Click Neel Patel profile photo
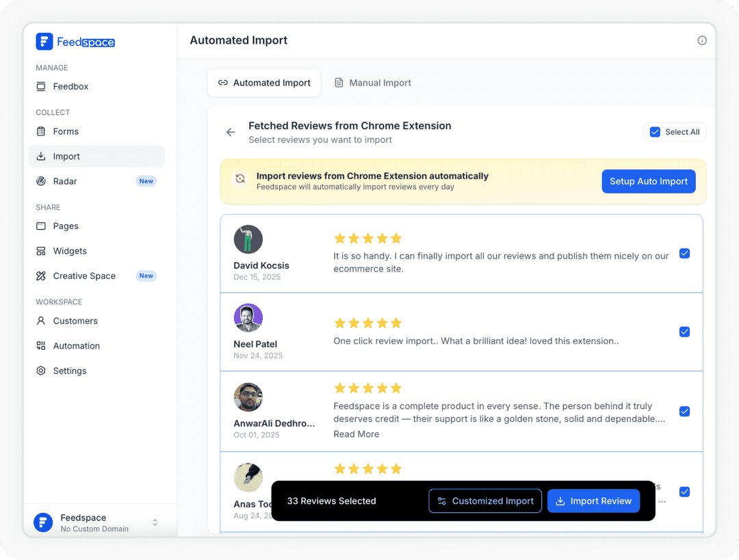The height and width of the screenshot is (560, 739). pyautogui.click(x=248, y=318)
